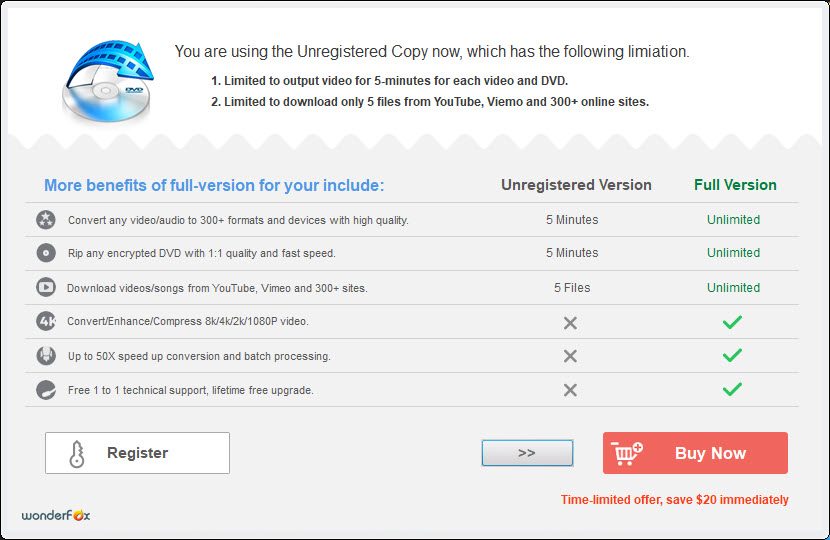Click the Unlimited value for YouTube downloads
830x540 pixels.
pyautogui.click(x=733, y=287)
